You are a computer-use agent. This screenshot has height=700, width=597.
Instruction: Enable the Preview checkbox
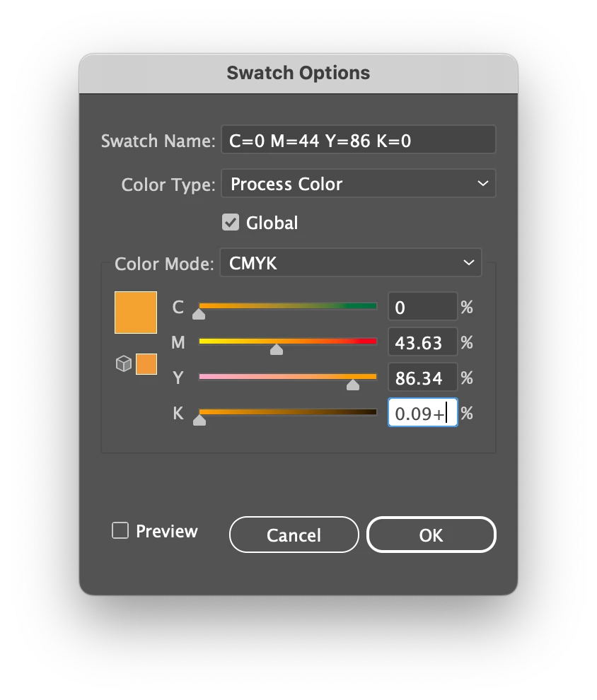(120, 531)
